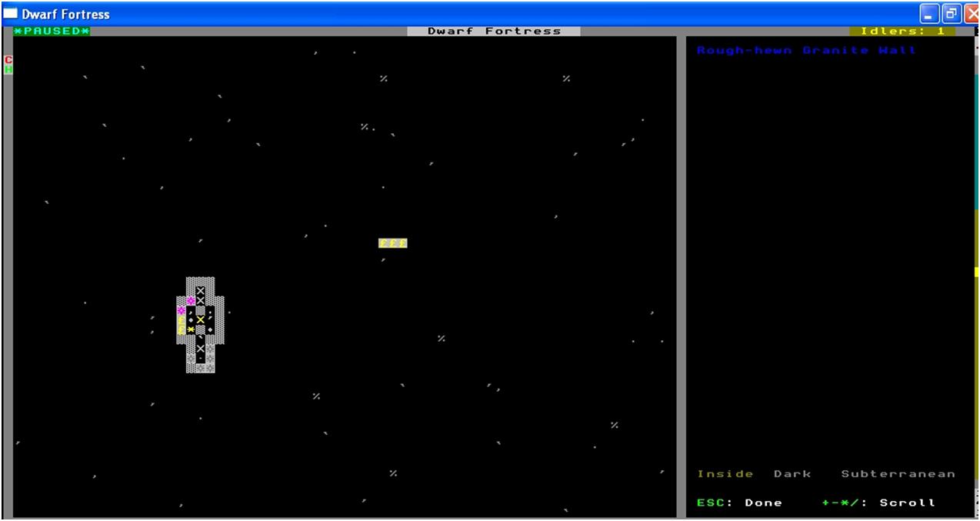Click the lower magenta gem tile
Image resolution: width=980 pixels, height=521 pixels.
pos(182,310)
